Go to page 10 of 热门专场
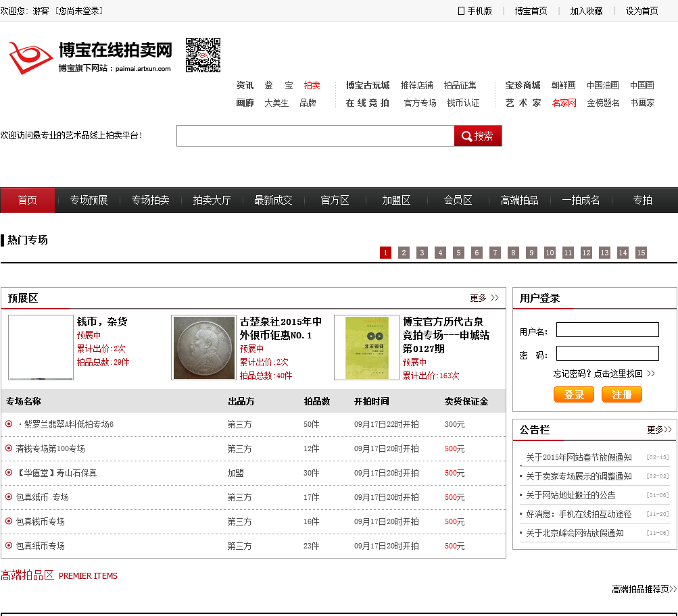This screenshot has height=616, width=678. tap(550, 253)
